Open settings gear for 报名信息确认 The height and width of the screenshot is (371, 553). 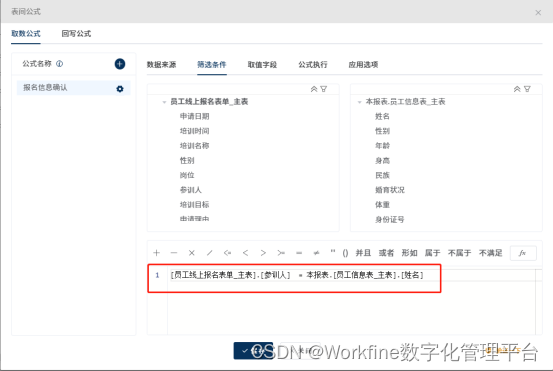click(120, 89)
